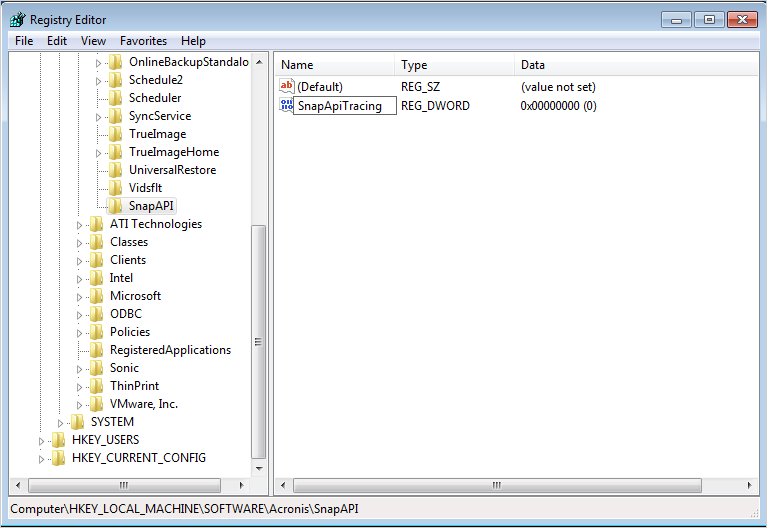
Task: Click the REG_DWORD type cell
Action: pos(435,106)
